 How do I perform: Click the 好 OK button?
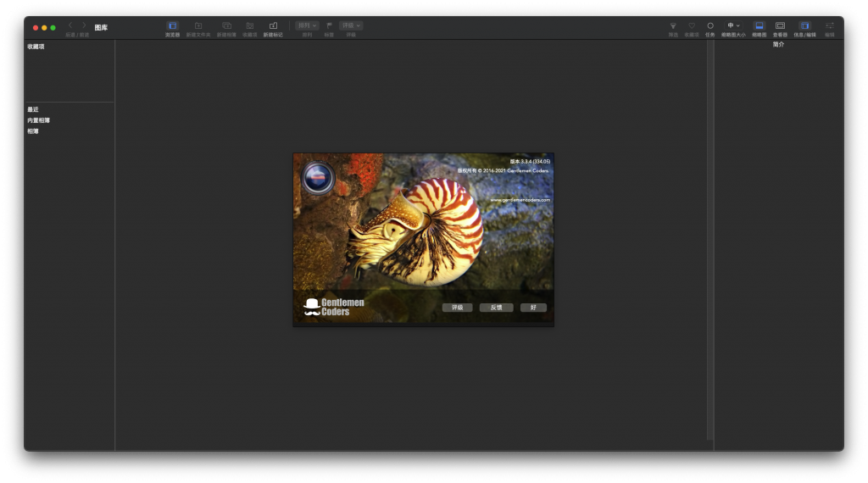coord(533,308)
